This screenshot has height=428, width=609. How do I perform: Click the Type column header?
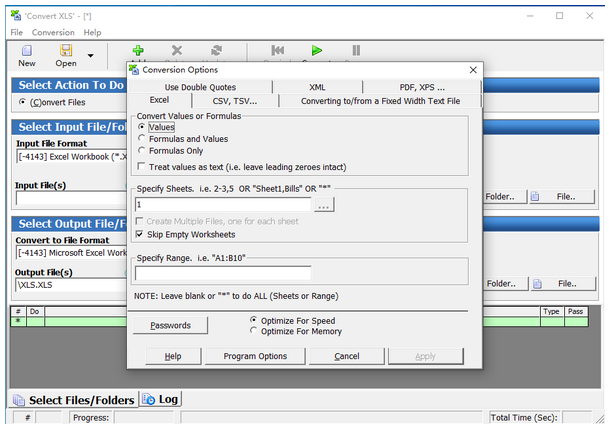[552, 311]
